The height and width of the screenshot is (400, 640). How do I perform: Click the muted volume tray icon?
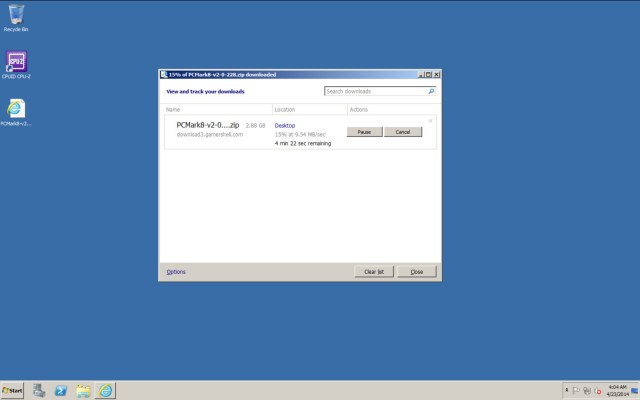[598, 391]
